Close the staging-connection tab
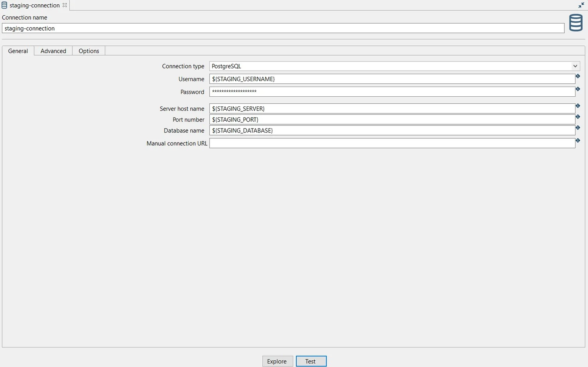The width and height of the screenshot is (588, 367). pos(65,5)
